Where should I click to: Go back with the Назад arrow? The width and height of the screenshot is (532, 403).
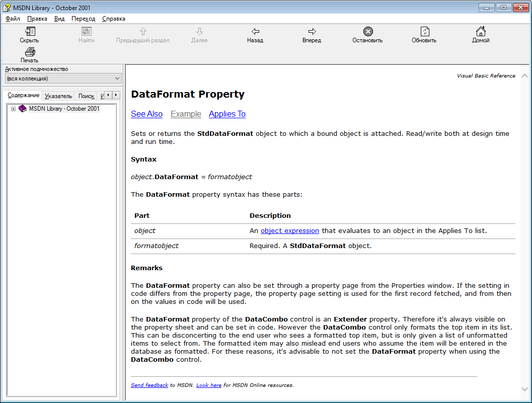point(256,32)
